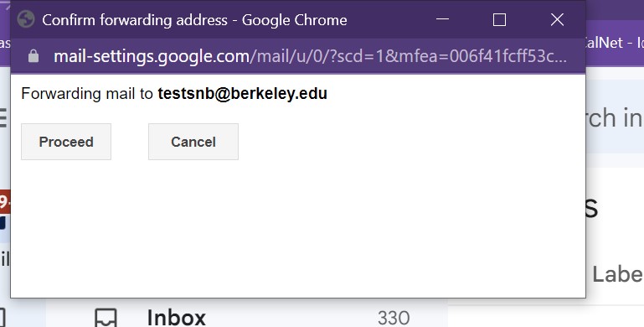This screenshot has width=644, height=327.
Task: Maximize the Confirm forwarding address popup window
Action: 499,19
